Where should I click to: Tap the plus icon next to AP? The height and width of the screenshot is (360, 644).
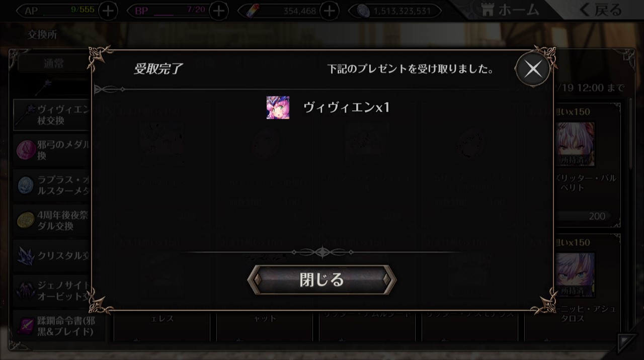(x=108, y=11)
